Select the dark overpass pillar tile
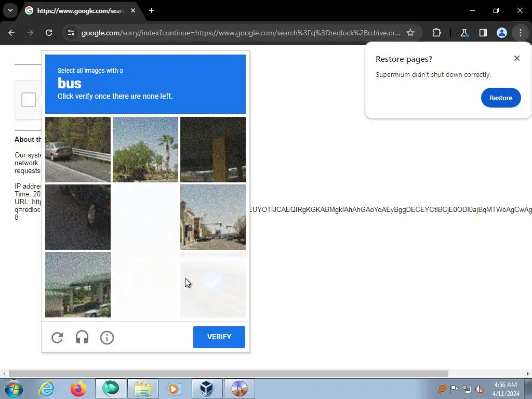532x399 pixels. coord(213,150)
